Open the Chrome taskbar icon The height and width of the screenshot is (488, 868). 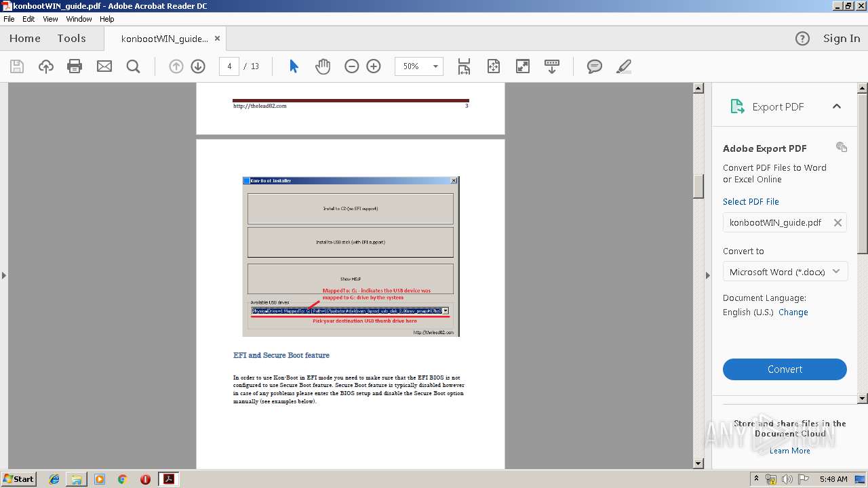click(122, 479)
